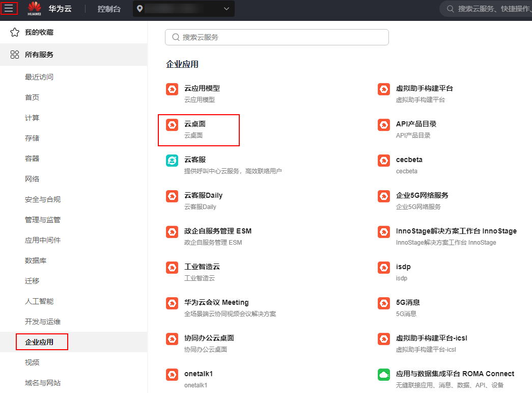Open the hamburger navigation menu
The width and height of the screenshot is (532, 393).
[x=9, y=8]
